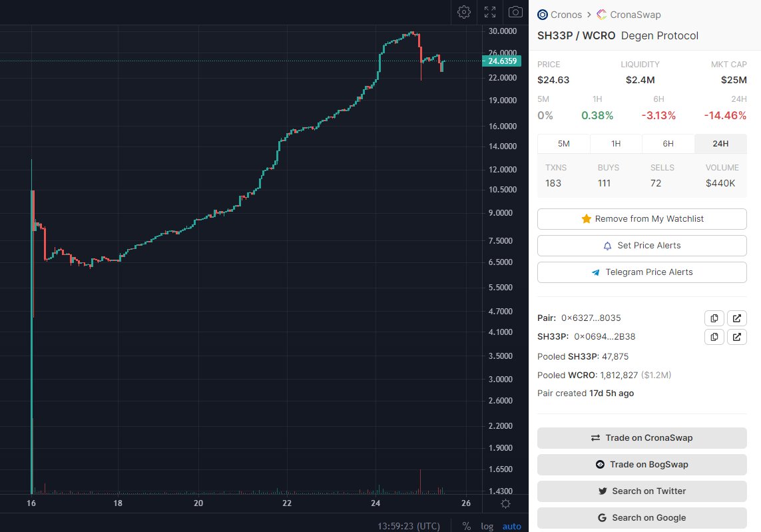Click the 24H change -14.46%
The width and height of the screenshot is (761, 532).
pyautogui.click(x=725, y=116)
